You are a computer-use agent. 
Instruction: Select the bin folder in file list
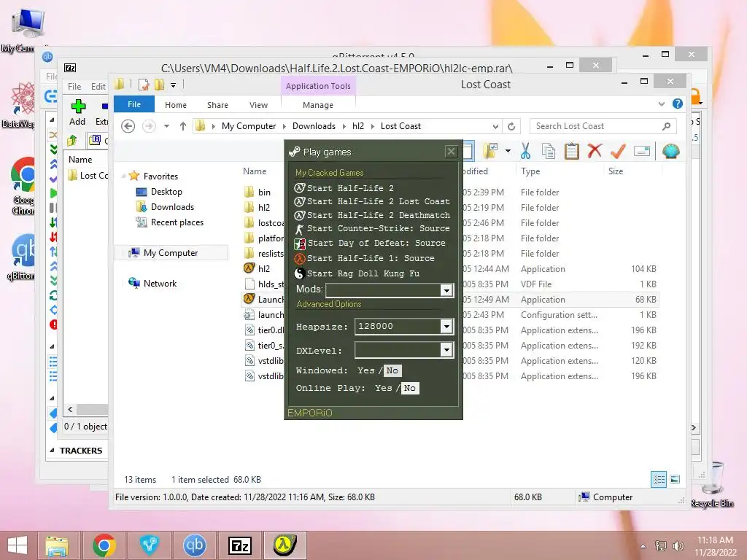[x=264, y=192]
